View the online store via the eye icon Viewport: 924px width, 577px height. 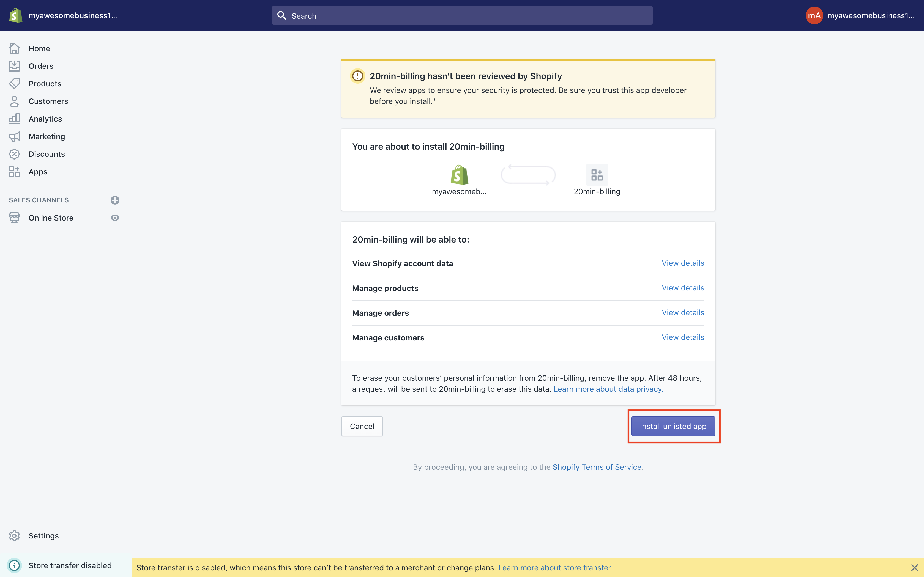115,218
